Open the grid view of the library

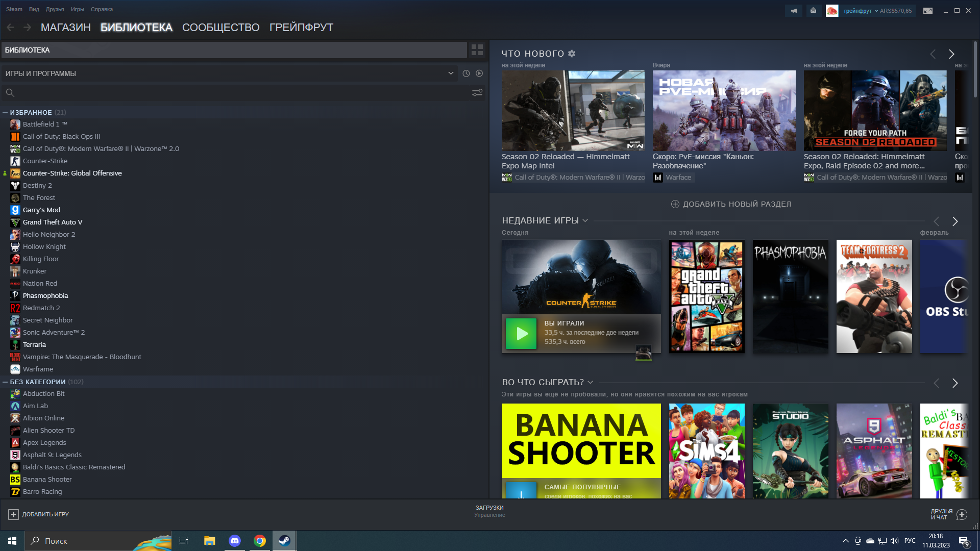(477, 49)
